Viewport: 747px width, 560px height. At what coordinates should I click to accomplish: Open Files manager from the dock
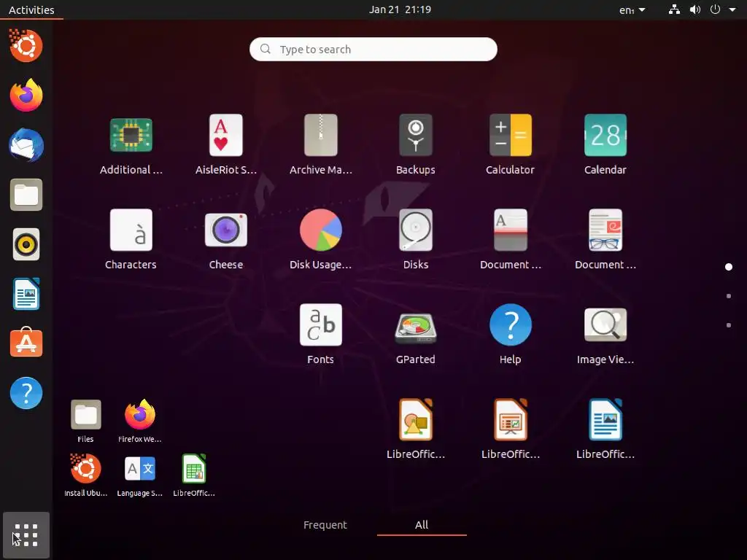click(x=26, y=195)
